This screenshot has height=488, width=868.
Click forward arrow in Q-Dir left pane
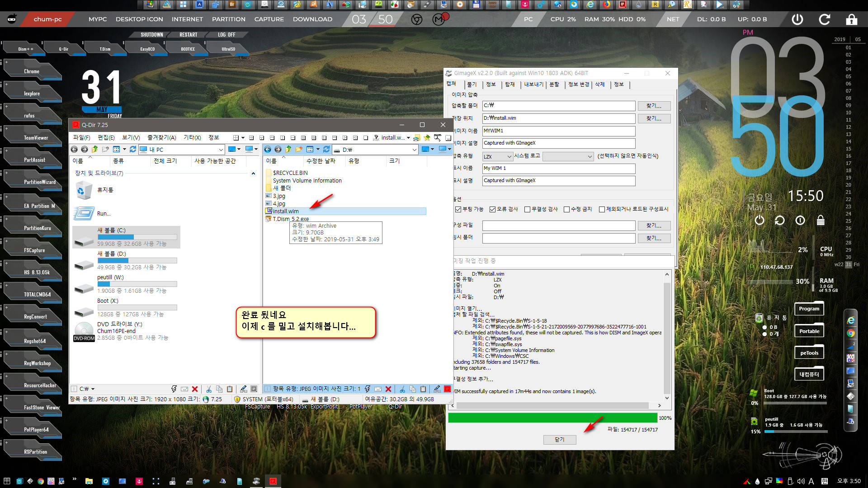click(84, 149)
